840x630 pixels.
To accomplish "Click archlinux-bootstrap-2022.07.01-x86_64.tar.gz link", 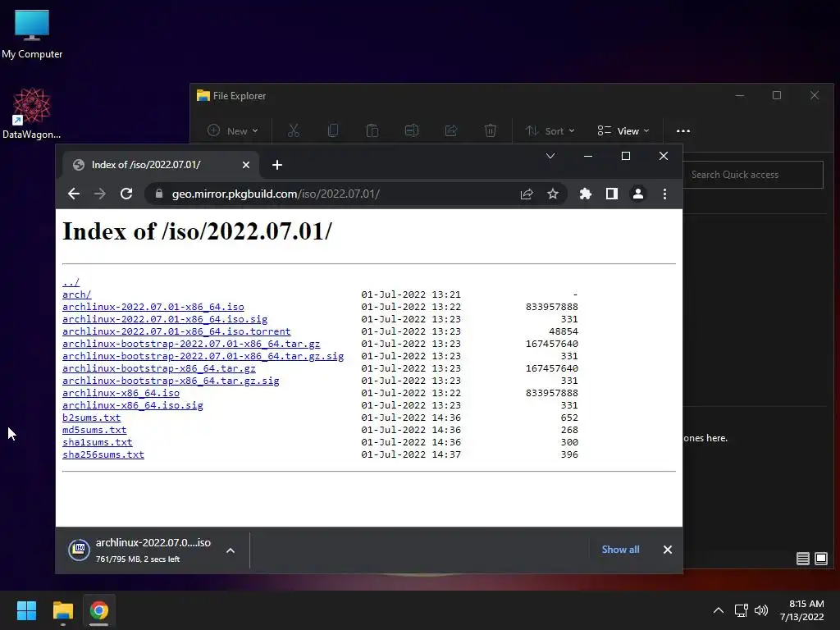I will (191, 344).
